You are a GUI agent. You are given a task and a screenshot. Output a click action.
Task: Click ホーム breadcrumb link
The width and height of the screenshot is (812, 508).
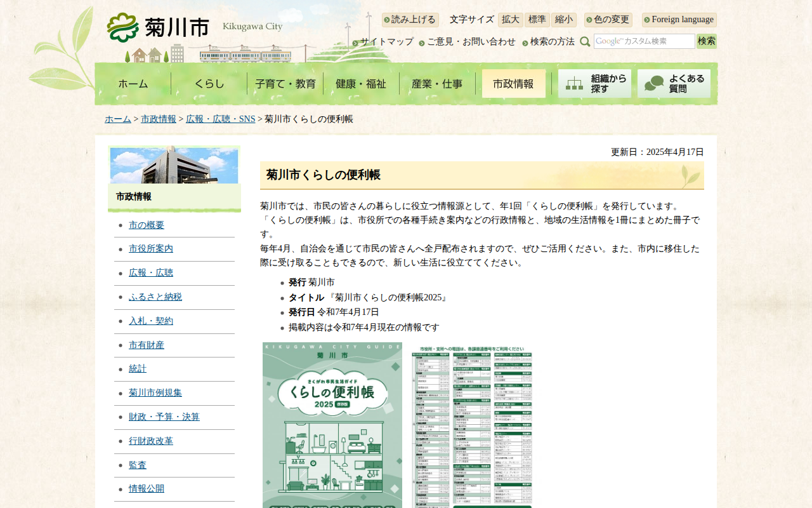click(x=118, y=119)
